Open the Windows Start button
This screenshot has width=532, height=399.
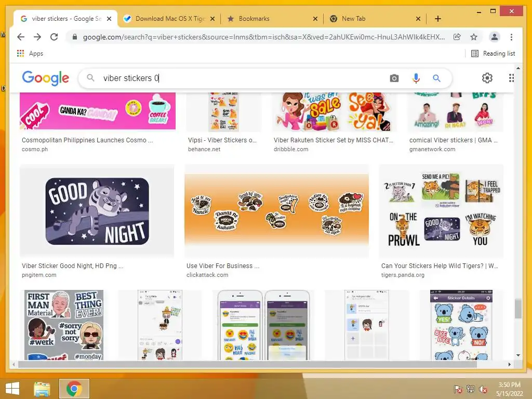12,389
